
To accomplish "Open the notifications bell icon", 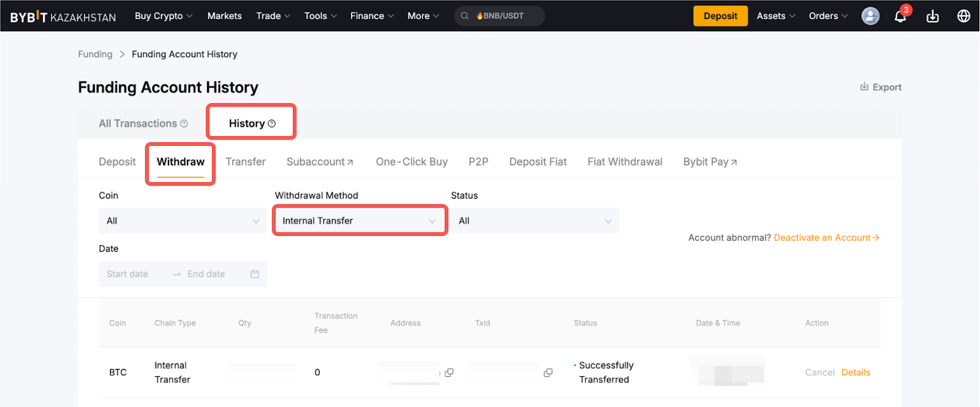I will click(x=900, y=17).
